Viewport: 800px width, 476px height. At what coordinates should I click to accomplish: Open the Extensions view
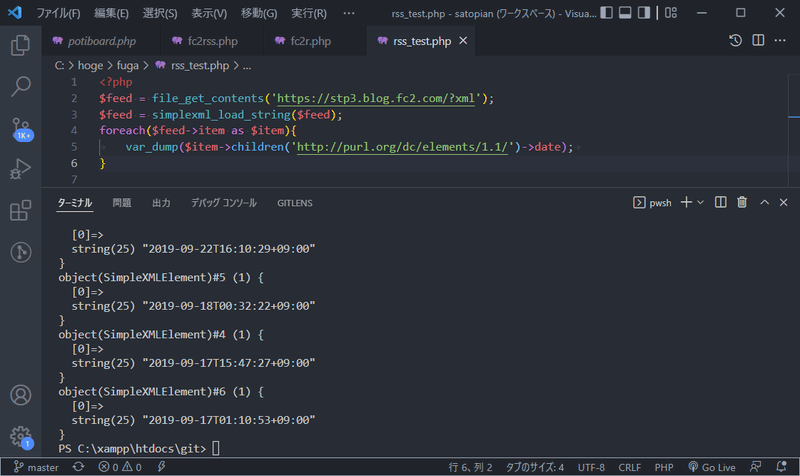20,210
